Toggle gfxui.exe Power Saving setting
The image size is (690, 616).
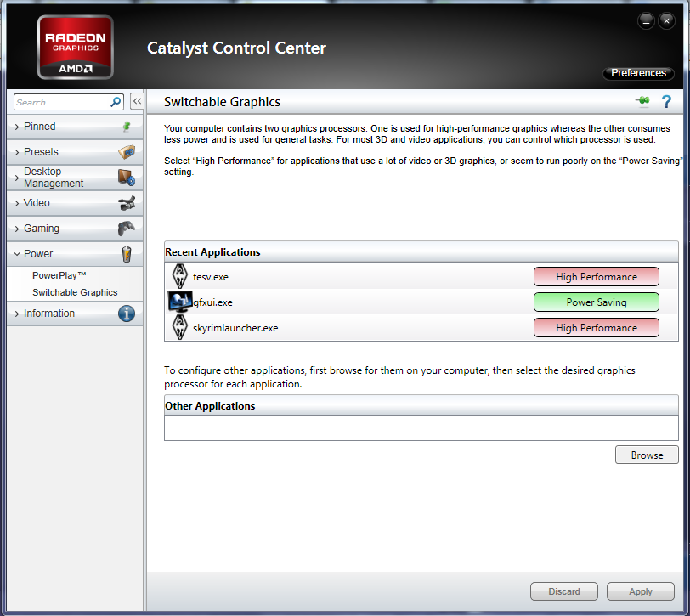(597, 302)
